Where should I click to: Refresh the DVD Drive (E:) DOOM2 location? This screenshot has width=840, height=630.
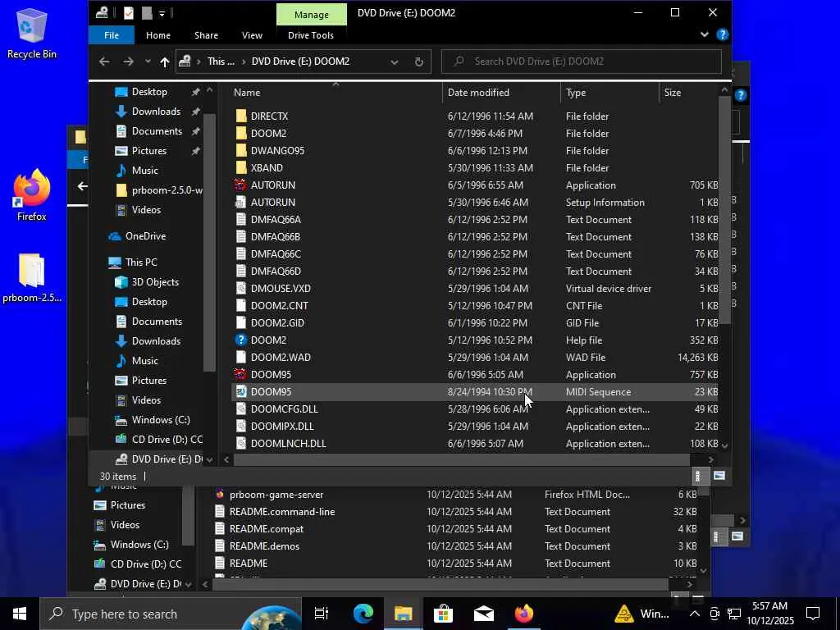(419, 62)
